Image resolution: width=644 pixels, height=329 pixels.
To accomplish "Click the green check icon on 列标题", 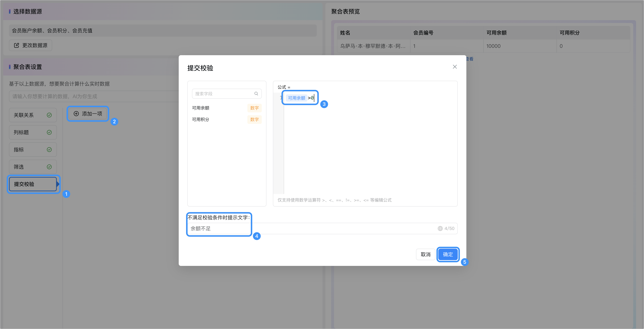I will tap(49, 132).
